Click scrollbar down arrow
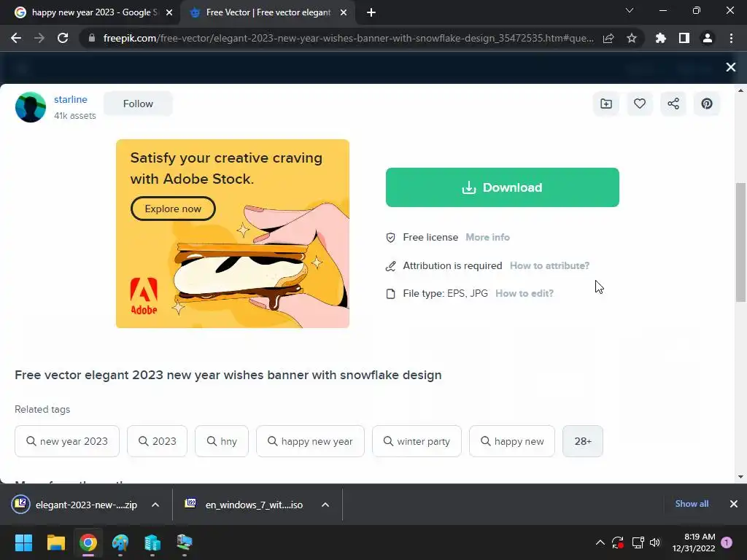The image size is (747, 560). (740, 477)
